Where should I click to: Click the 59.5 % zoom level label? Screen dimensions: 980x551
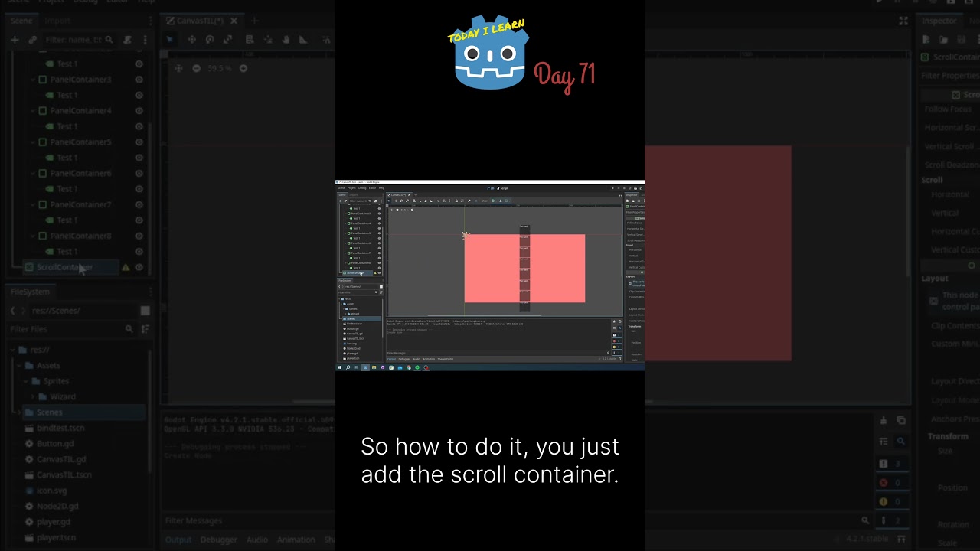[x=219, y=68]
